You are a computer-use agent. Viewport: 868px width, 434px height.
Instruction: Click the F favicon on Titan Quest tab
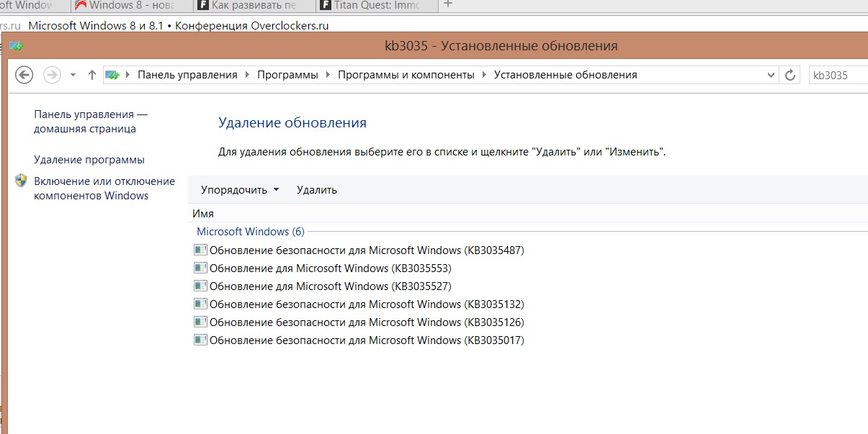326,6
